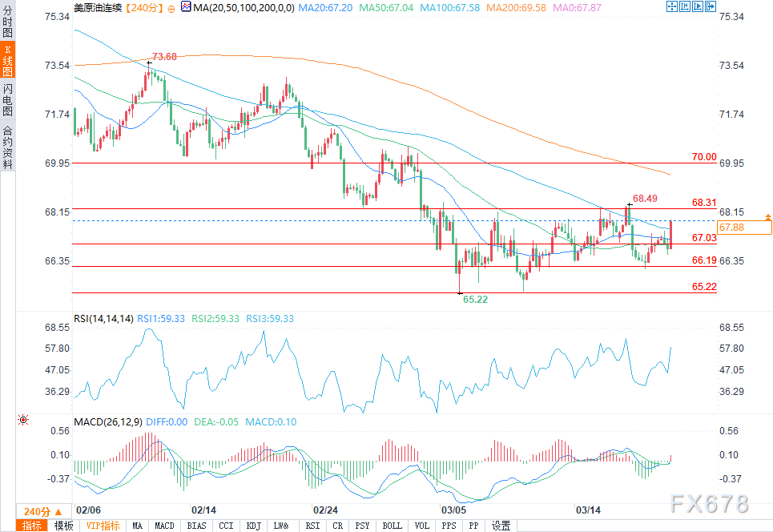Click the first chart layout icon at top right
Screen dimensions: 773x532
coord(672,6)
